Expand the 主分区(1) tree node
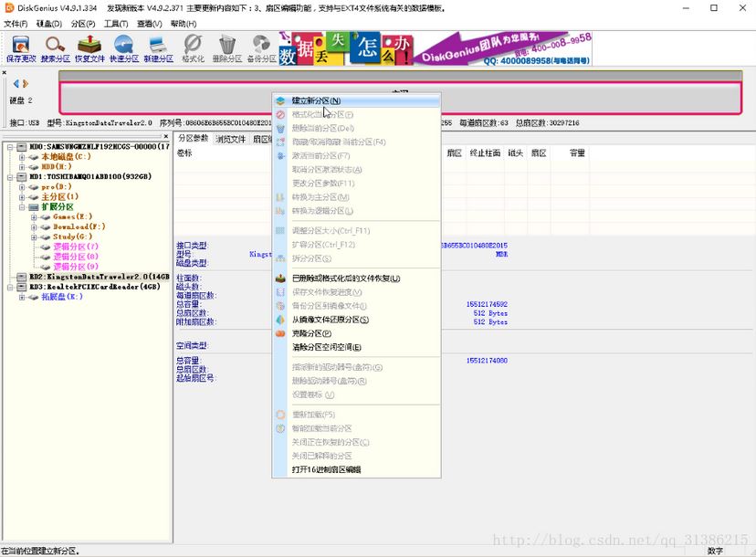Viewport: 756px width, 557px height. (x=22, y=197)
